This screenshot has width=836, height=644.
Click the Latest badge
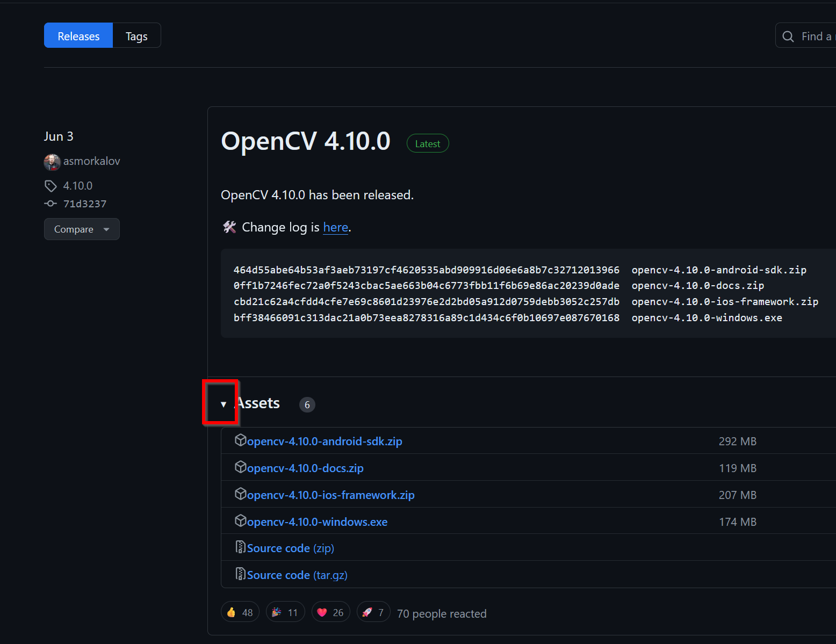(x=428, y=143)
